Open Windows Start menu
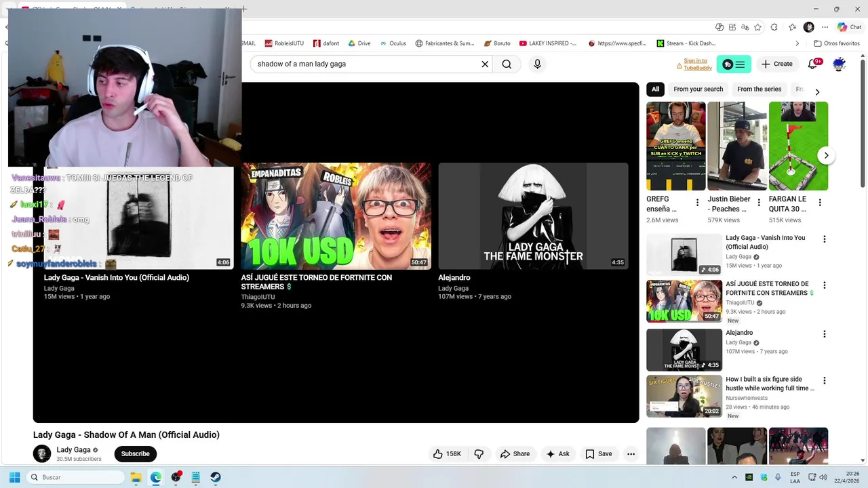The height and width of the screenshot is (488, 868). pyautogui.click(x=14, y=477)
